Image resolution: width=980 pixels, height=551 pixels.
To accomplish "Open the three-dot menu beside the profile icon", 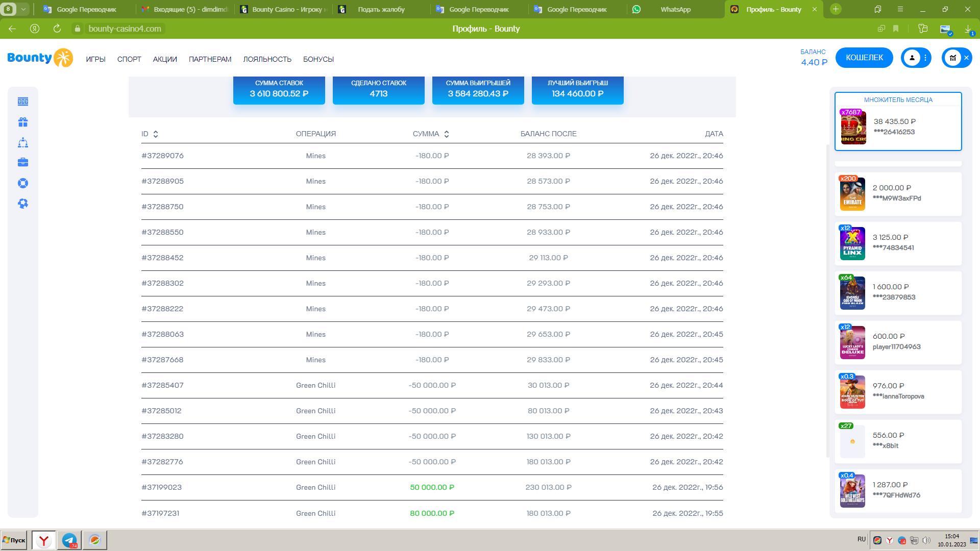I will (x=925, y=58).
